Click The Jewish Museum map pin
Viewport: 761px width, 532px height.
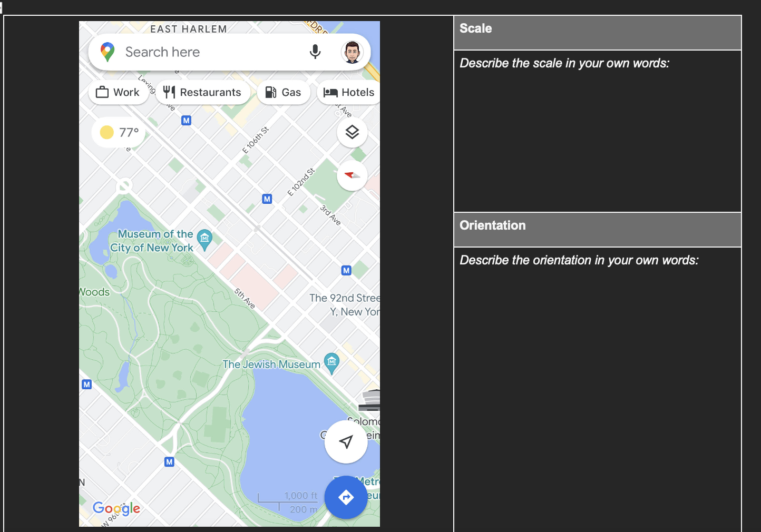point(331,363)
